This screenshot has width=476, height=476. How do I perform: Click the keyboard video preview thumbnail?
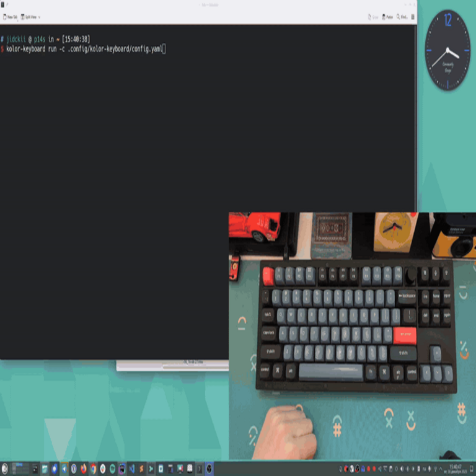tap(352, 336)
